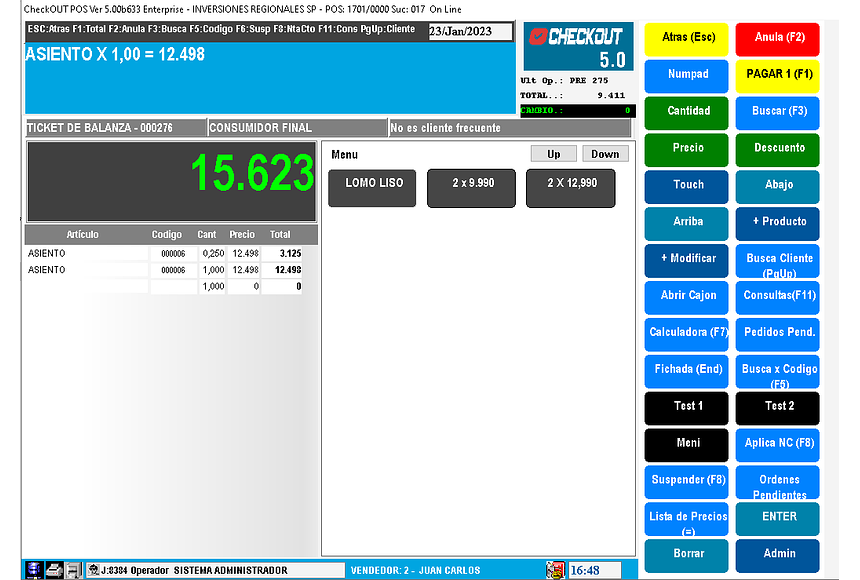Open Calculadora (F7)

[x=688, y=333]
